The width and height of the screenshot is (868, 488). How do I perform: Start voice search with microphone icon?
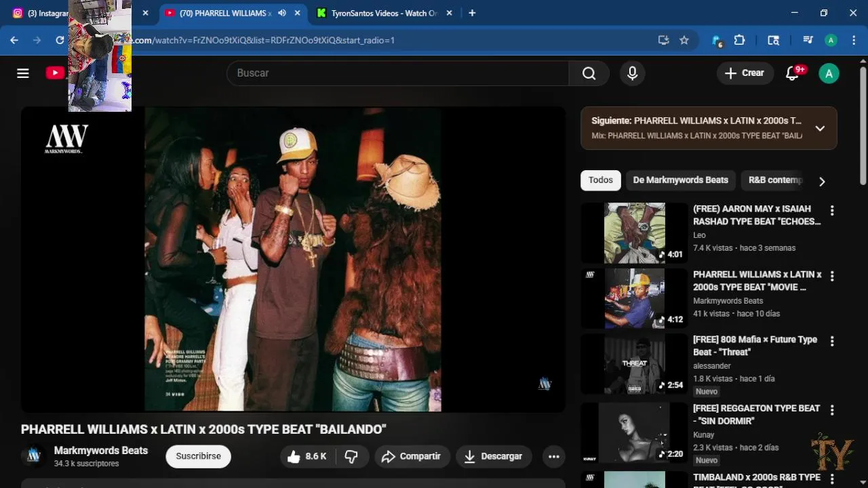click(632, 73)
